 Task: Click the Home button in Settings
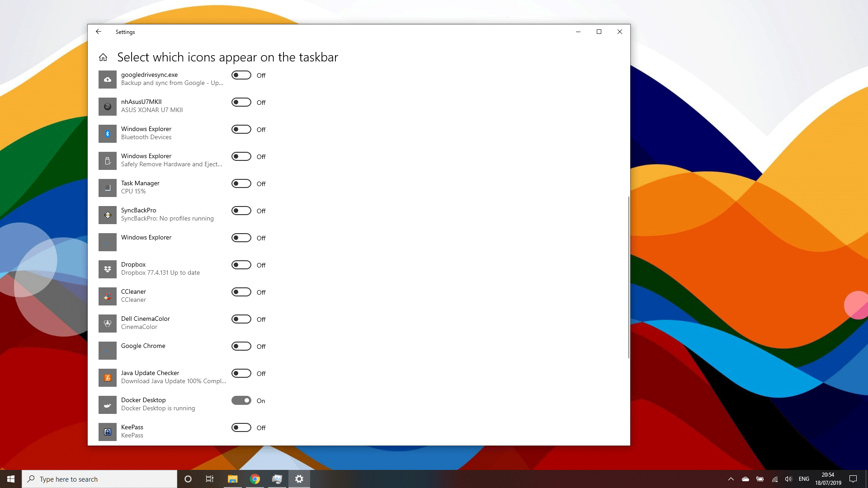point(103,57)
